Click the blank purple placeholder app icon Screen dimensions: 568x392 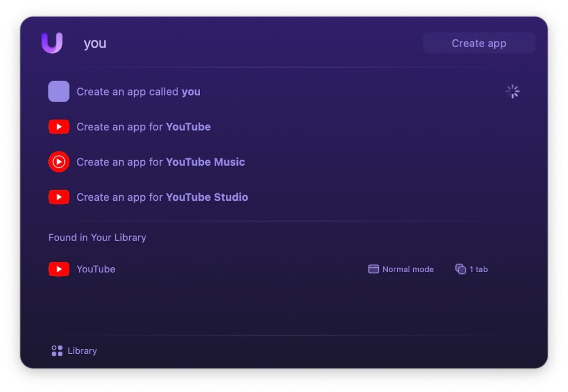pos(59,91)
